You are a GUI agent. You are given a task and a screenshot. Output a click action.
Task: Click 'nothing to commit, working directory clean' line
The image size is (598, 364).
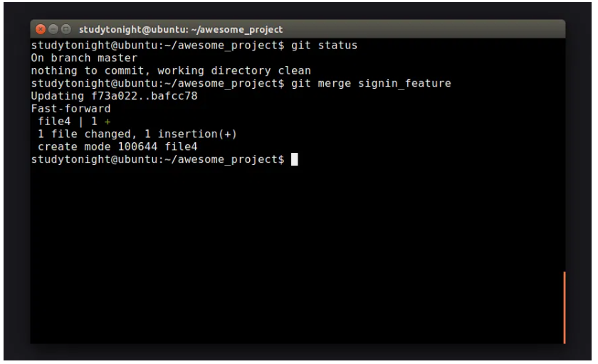click(x=171, y=70)
